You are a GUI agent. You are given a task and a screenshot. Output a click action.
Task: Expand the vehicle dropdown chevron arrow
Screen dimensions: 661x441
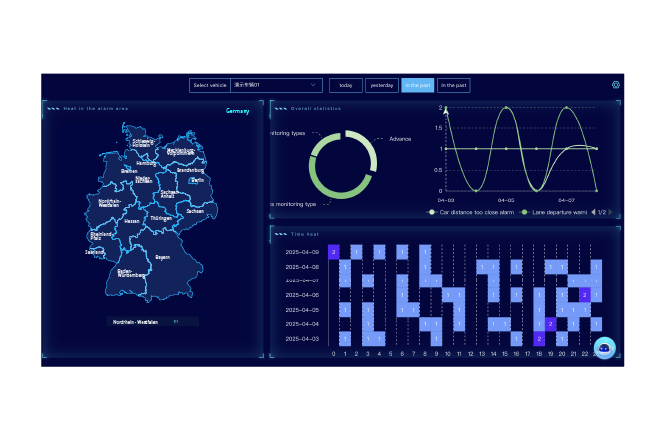(x=314, y=85)
